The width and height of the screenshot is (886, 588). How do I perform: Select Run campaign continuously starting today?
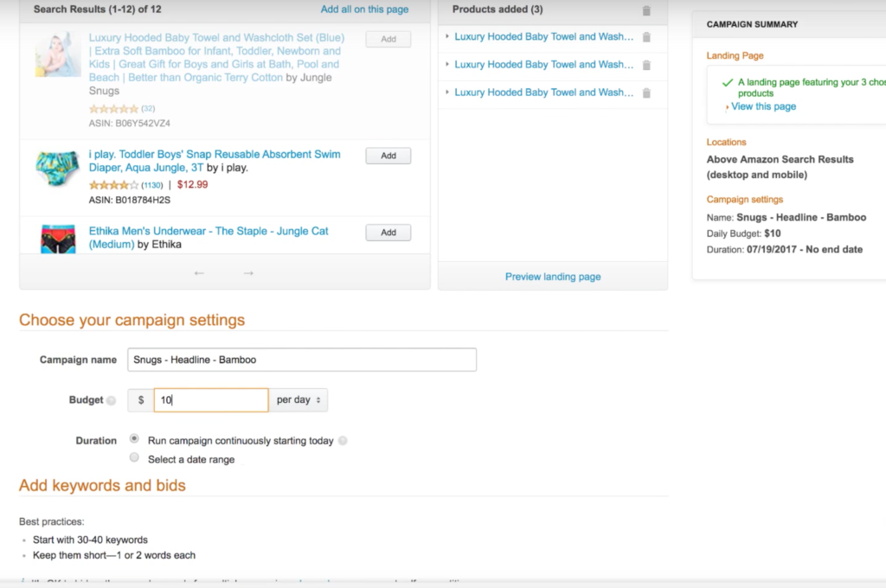(134, 439)
